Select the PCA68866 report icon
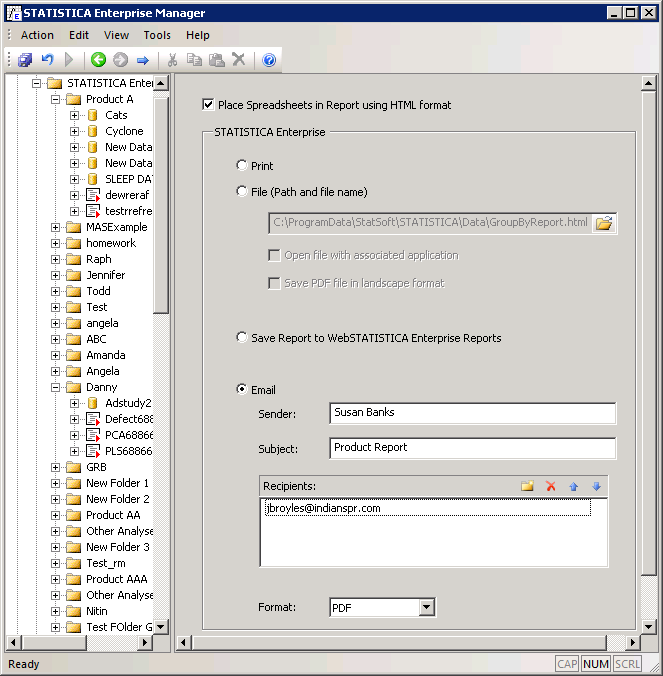 pos(93,435)
